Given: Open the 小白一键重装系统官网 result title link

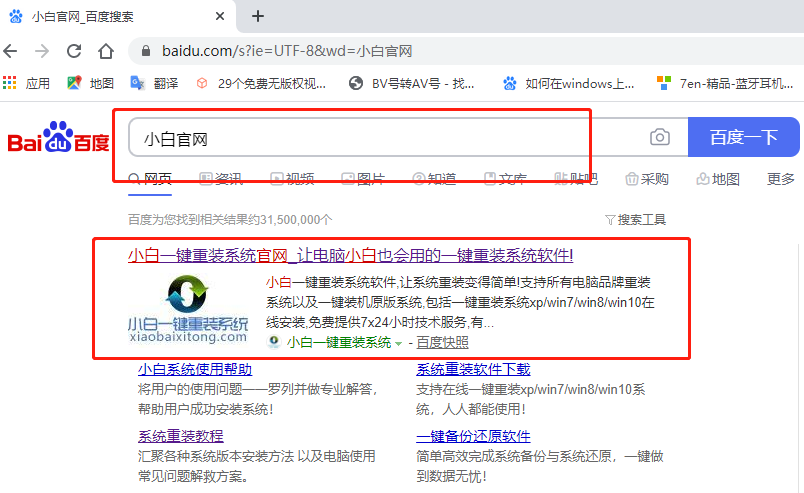Looking at the screenshot, I should [x=350, y=255].
